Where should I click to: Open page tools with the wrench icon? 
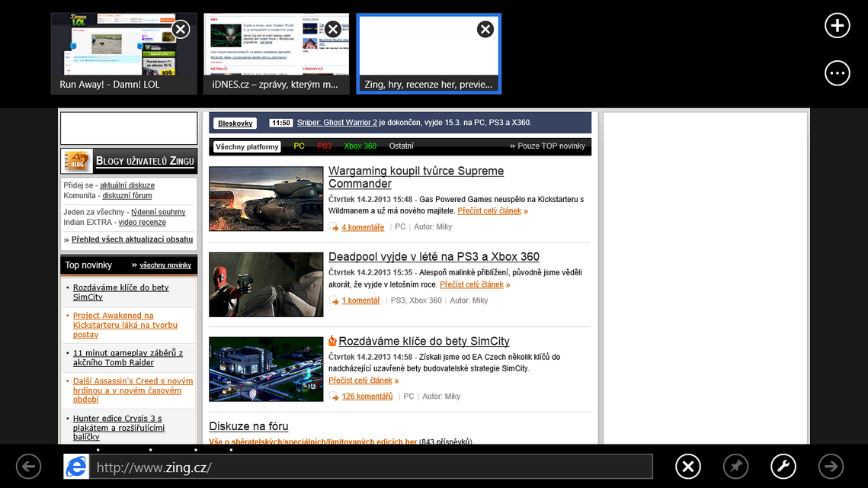click(x=783, y=466)
